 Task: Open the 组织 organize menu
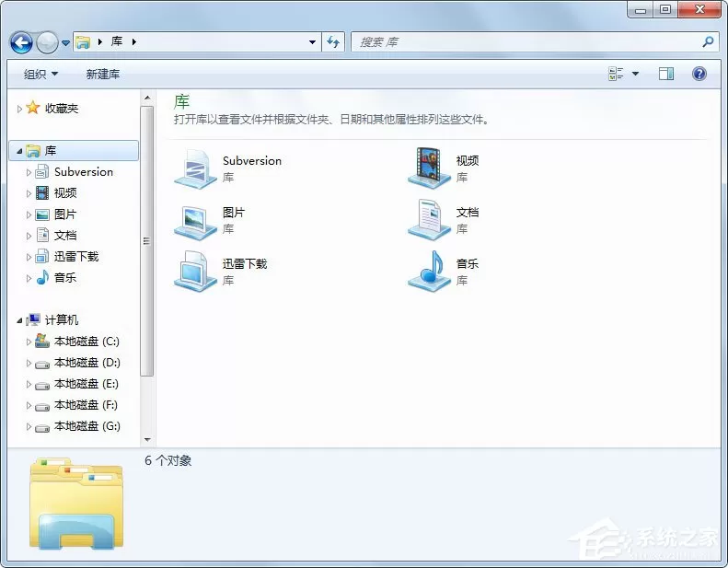click(x=40, y=75)
